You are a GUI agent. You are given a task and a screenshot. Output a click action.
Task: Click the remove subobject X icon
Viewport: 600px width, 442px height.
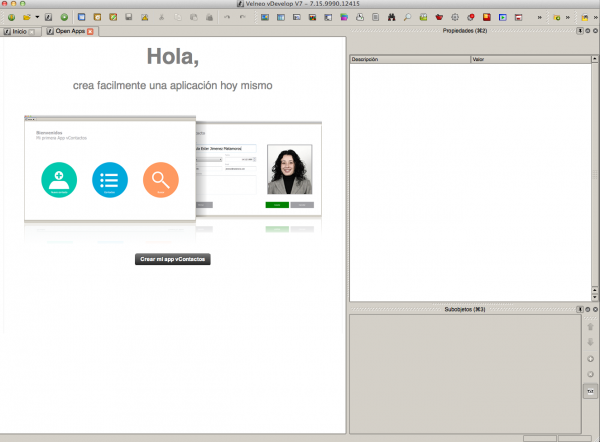(x=590, y=374)
